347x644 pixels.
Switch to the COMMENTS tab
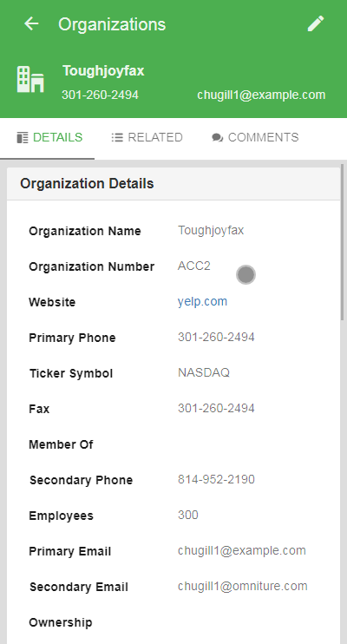pos(255,137)
